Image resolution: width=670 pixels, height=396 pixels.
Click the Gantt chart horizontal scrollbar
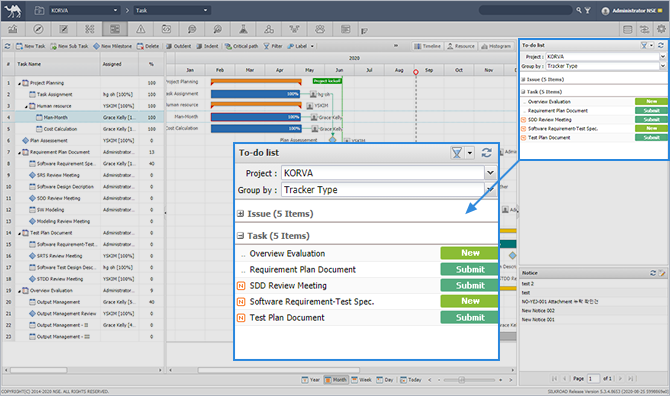[x=279, y=370]
